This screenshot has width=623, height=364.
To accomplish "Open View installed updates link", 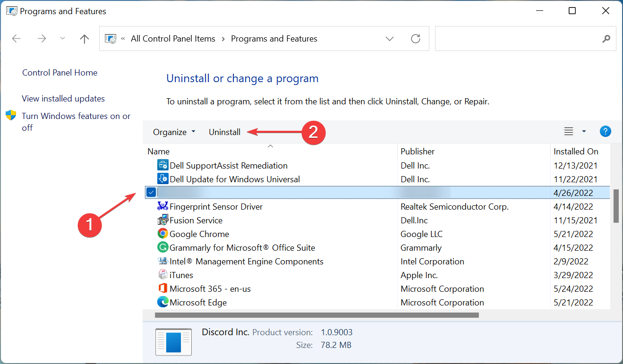I will [x=63, y=99].
